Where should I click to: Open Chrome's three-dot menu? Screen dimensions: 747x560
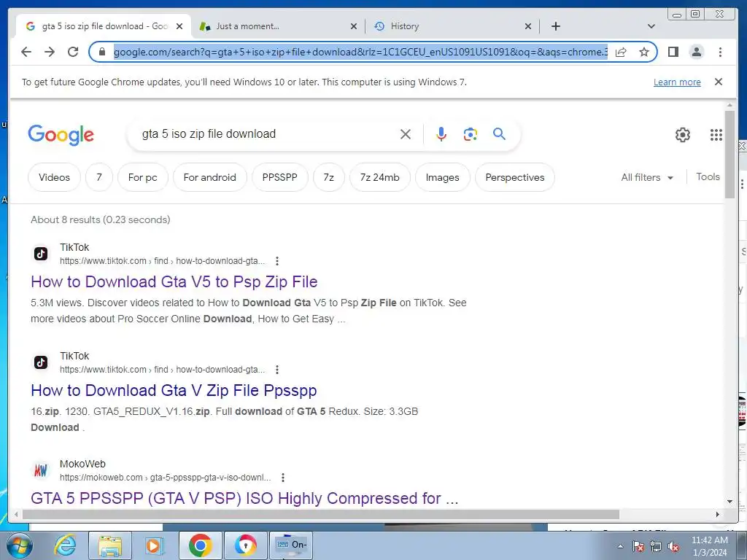[x=720, y=52]
